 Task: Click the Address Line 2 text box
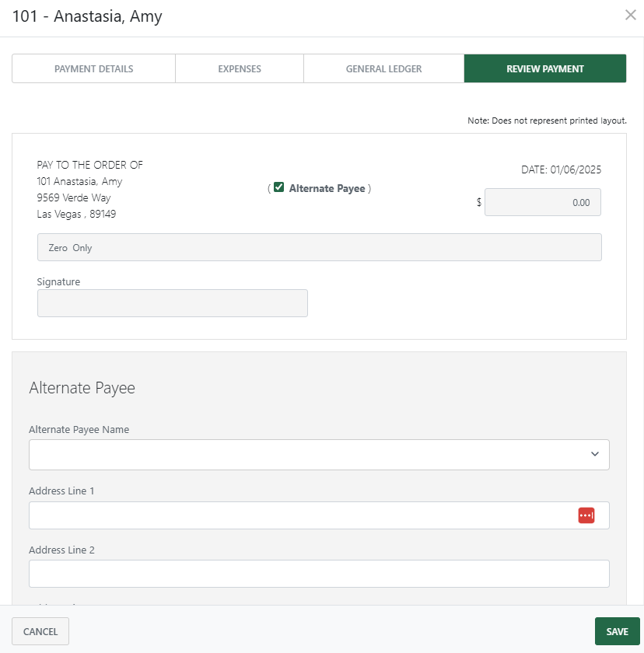[319, 573]
